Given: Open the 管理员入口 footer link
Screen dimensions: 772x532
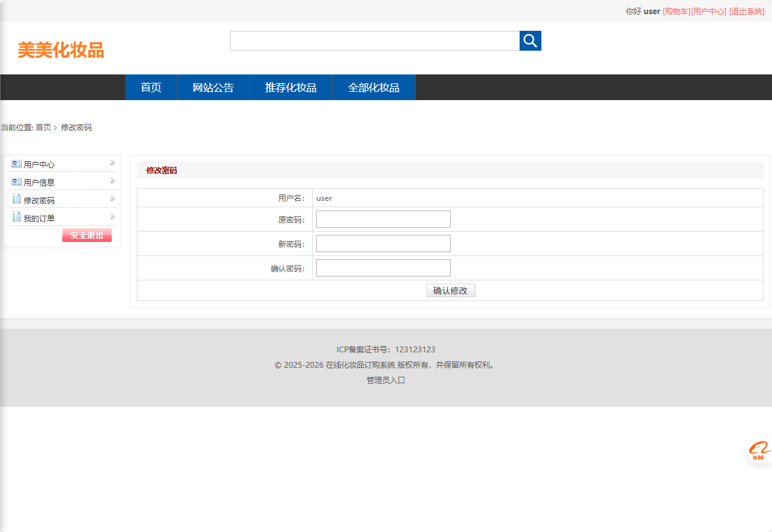Looking at the screenshot, I should (386, 379).
